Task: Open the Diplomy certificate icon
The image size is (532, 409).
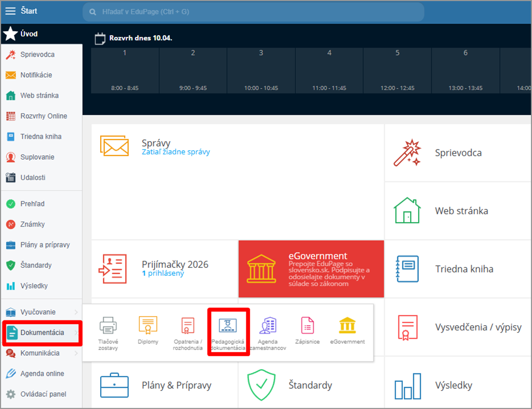Action: point(148,325)
